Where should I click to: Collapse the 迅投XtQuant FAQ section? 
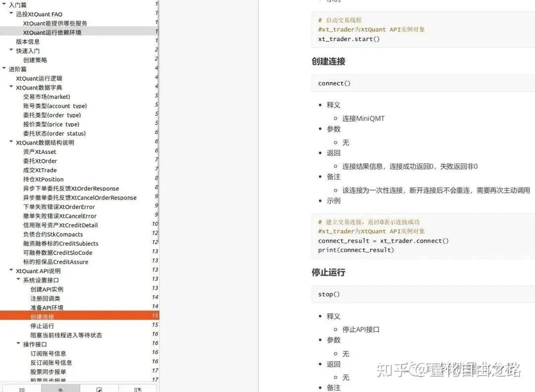pyautogui.click(x=11, y=14)
